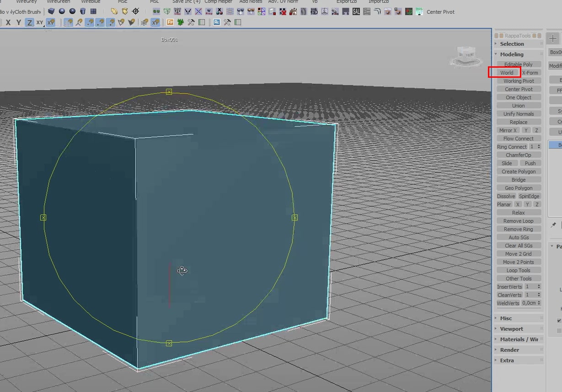Screen dimensions: 562x392
Task: Click the Unify Normals button
Action: (x=519, y=114)
